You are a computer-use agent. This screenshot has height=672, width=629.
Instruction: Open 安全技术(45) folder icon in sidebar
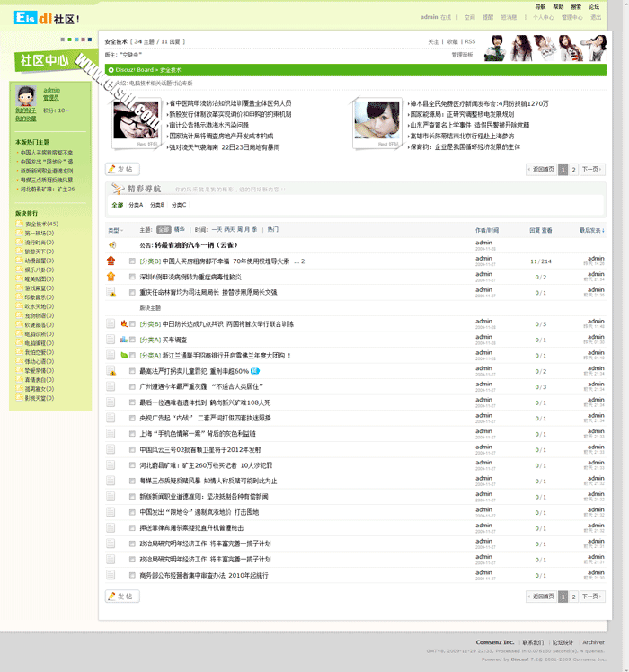point(19,224)
